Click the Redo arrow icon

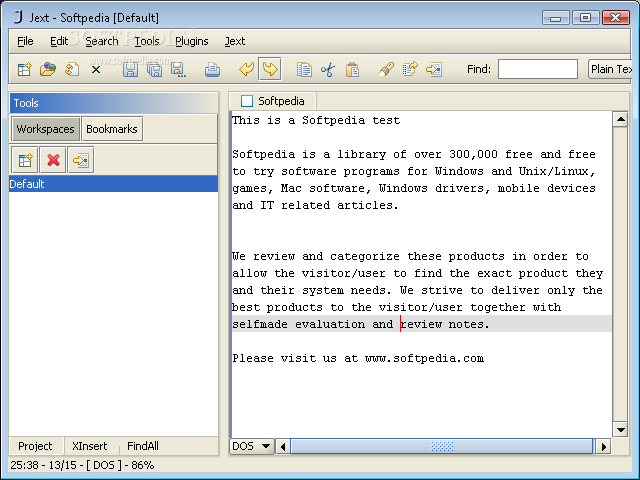(270, 69)
